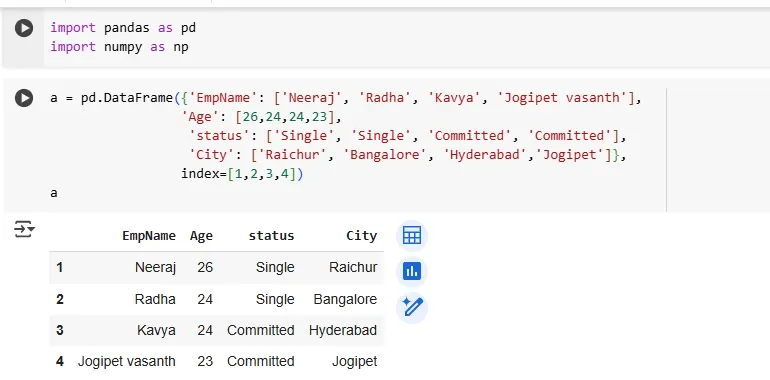Place cursor on index=[1,2,3,4] code line
The image size is (770, 380).
click(x=242, y=174)
